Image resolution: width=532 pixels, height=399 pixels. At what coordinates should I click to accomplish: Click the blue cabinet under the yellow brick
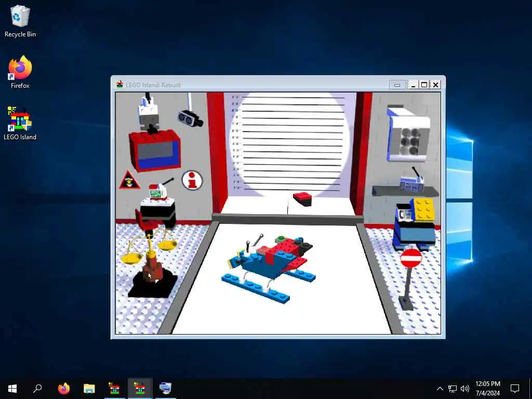pyautogui.click(x=414, y=234)
